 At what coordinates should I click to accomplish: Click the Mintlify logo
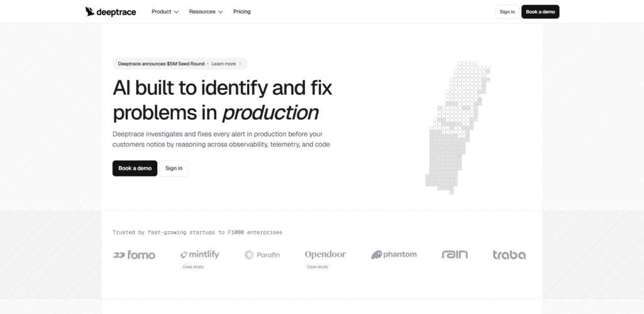coord(201,254)
